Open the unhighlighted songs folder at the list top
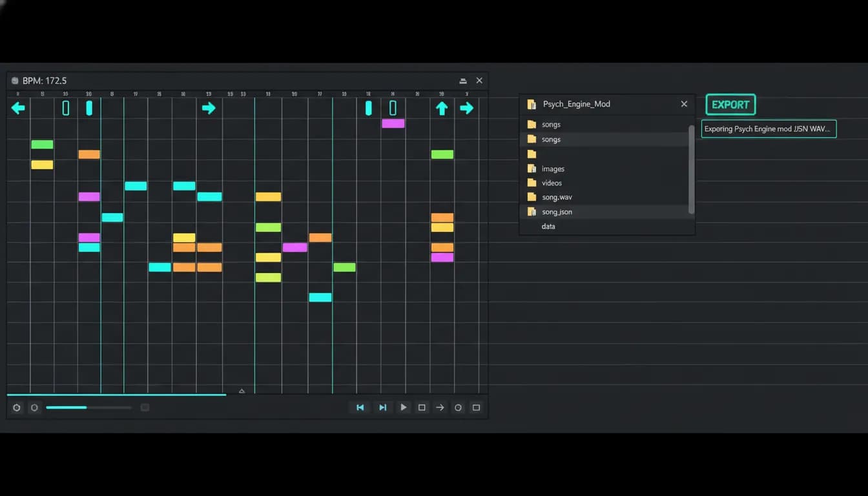868x496 pixels. (604, 124)
